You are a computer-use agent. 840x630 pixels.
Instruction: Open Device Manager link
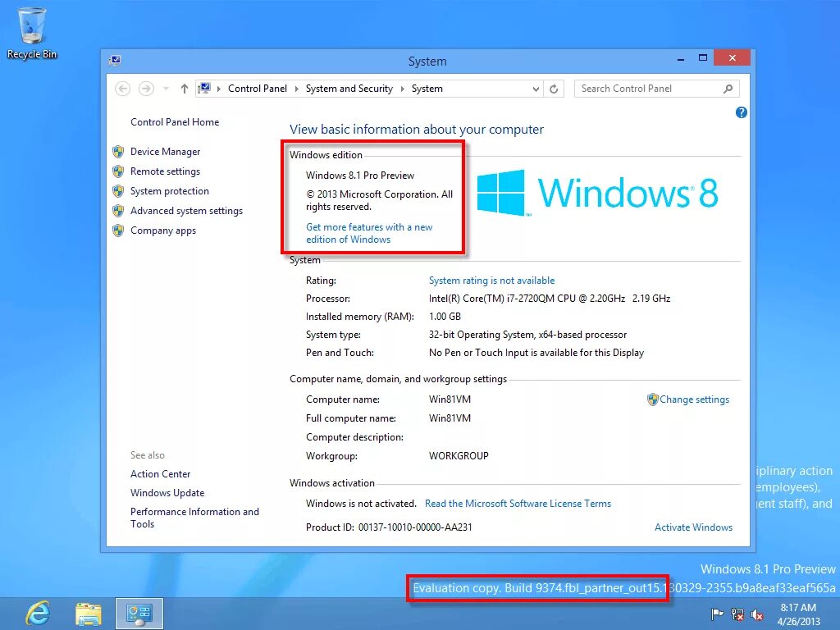click(x=165, y=152)
